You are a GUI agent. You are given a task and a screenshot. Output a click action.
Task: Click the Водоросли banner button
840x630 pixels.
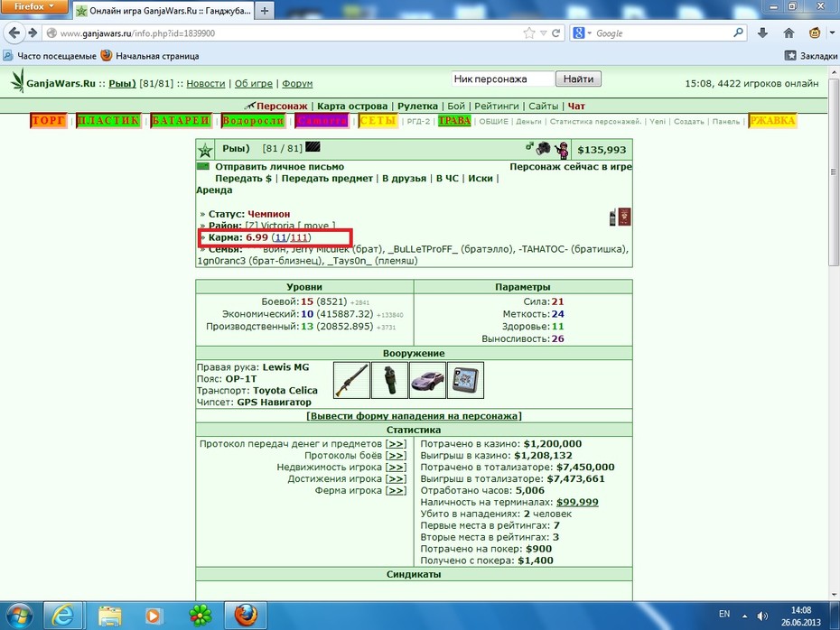click(x=253, y=120)
